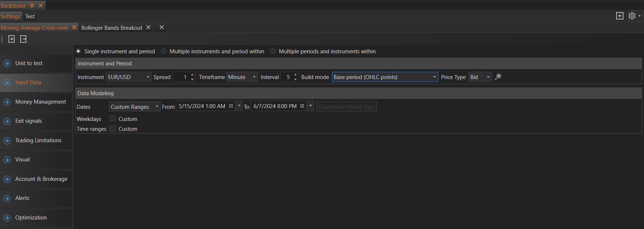Click the Interval value input field
This screenshot has width=644, height=229.
click(287, 77)
